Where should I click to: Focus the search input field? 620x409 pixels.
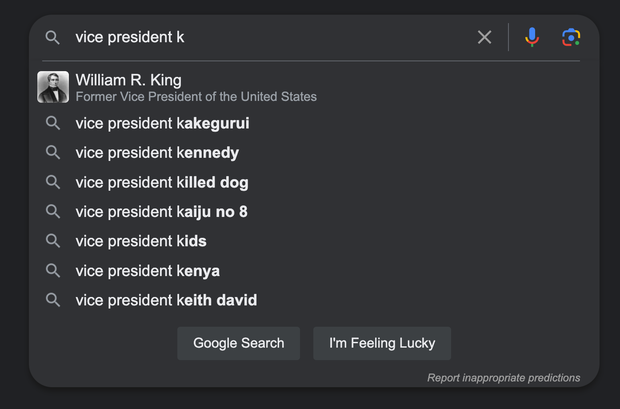point(270,37)
